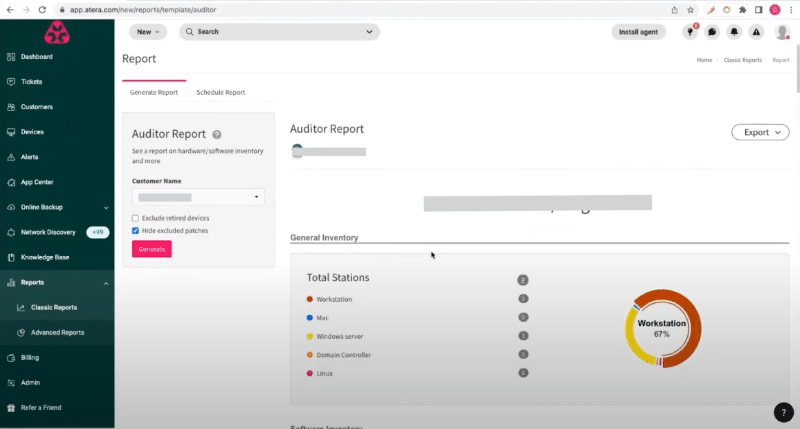Click the Auditor Report help question icon
800x429 pixels.
217,135
